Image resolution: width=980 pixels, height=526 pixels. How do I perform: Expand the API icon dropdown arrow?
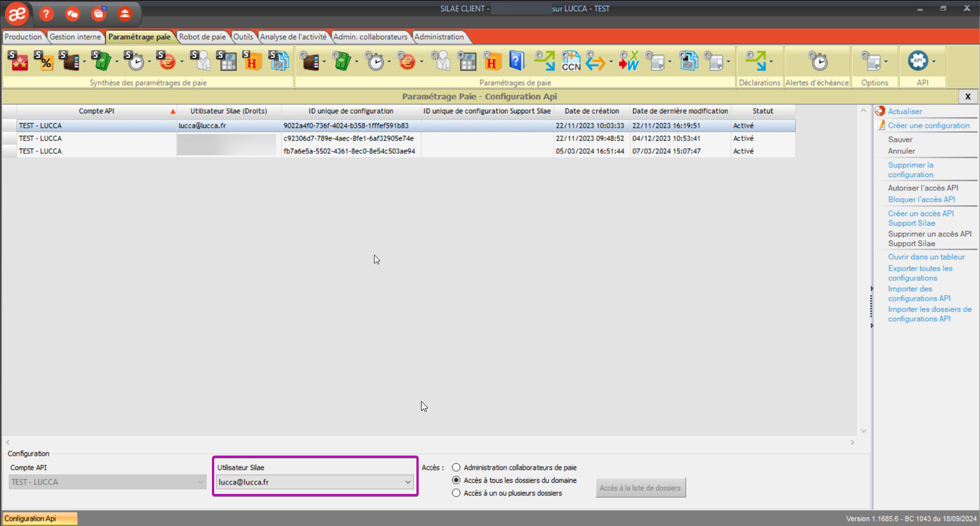coord(934,61)
